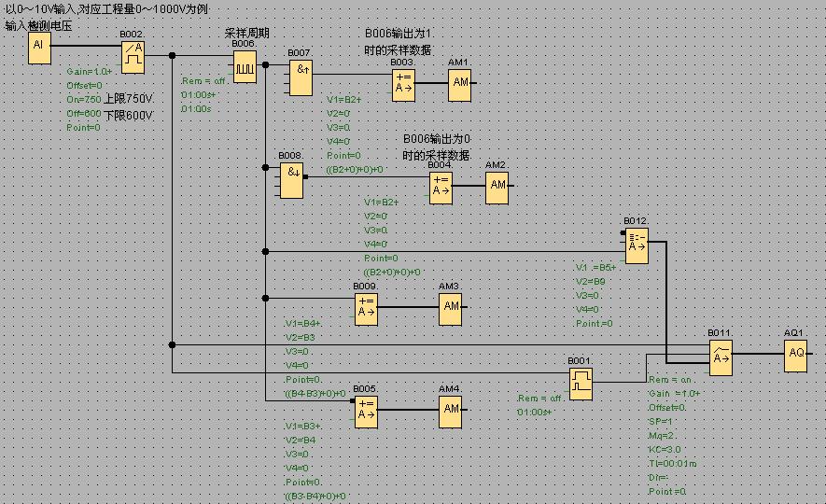Click the V2=B4 parameter of B005
Image resolution: width=826 pixels, height=504 pixels.
coord(301,440)
